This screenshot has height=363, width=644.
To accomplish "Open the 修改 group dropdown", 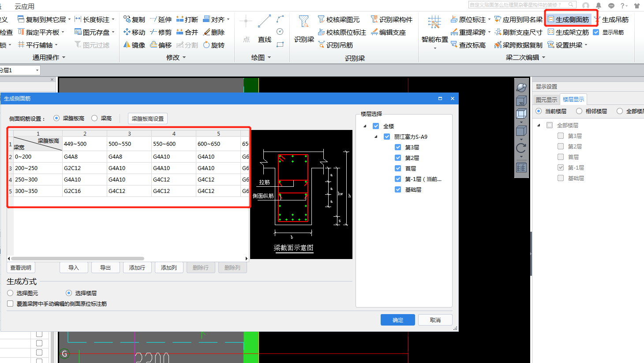I will pyautogui.click(x=176, y=57).
